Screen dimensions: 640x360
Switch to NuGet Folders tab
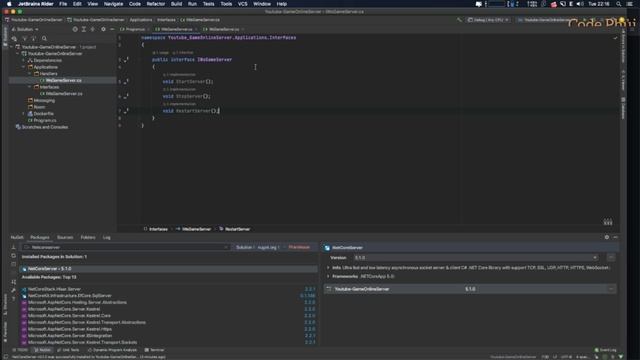tap(88, 237)
